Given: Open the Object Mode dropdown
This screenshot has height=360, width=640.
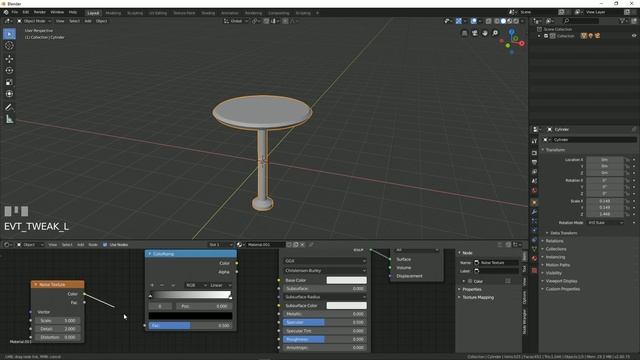Looking at the screenshot, I should 34,21.
